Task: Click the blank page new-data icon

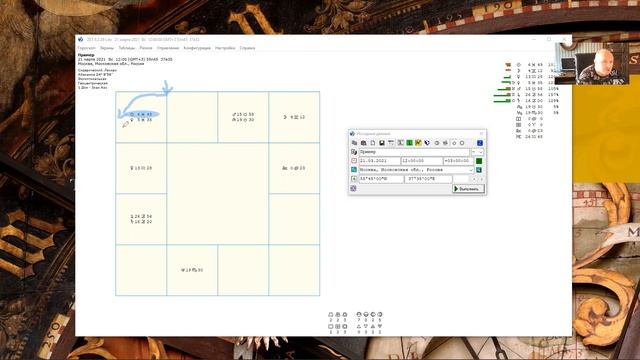Action: tap(373, 143)
